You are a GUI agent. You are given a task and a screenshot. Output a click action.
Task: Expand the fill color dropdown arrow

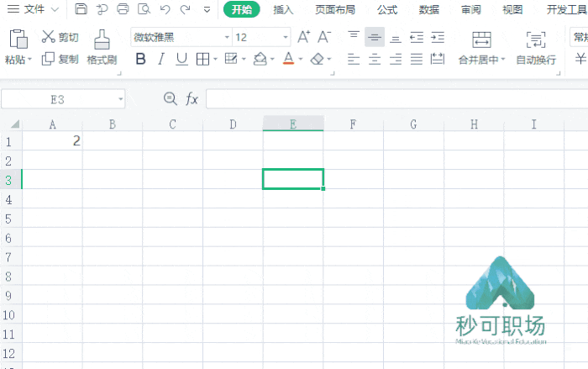[x=272, y=59]
